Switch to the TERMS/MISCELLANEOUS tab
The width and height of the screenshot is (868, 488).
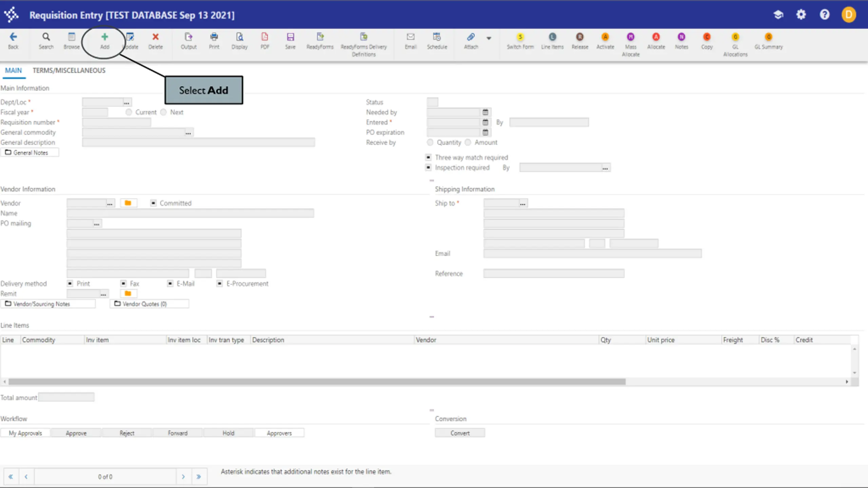[x=69, y=70]
